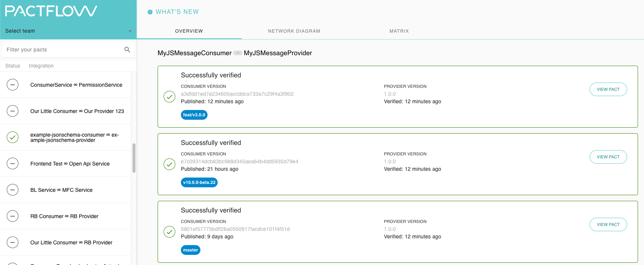Click the v10.0.0-beta.22 tag
Screen dimensions: 644x265
click(x=199, y=182)
